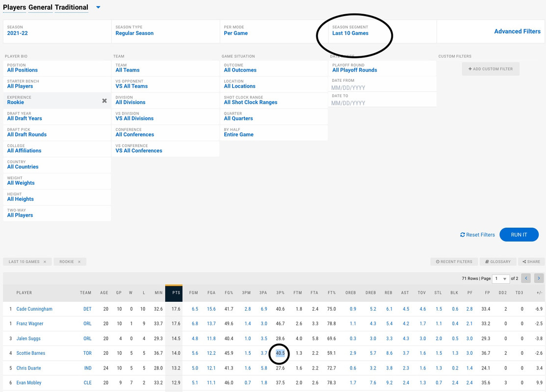Change Season 2021-22 selector
This screenshot has width=546, height=392.
(x=57, y=31)
